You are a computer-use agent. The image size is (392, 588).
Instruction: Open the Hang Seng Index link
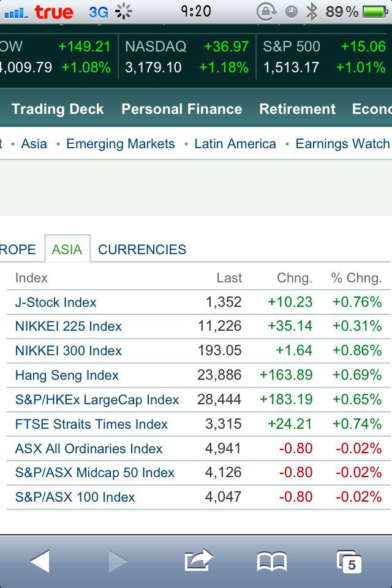(x=67, y=375)
